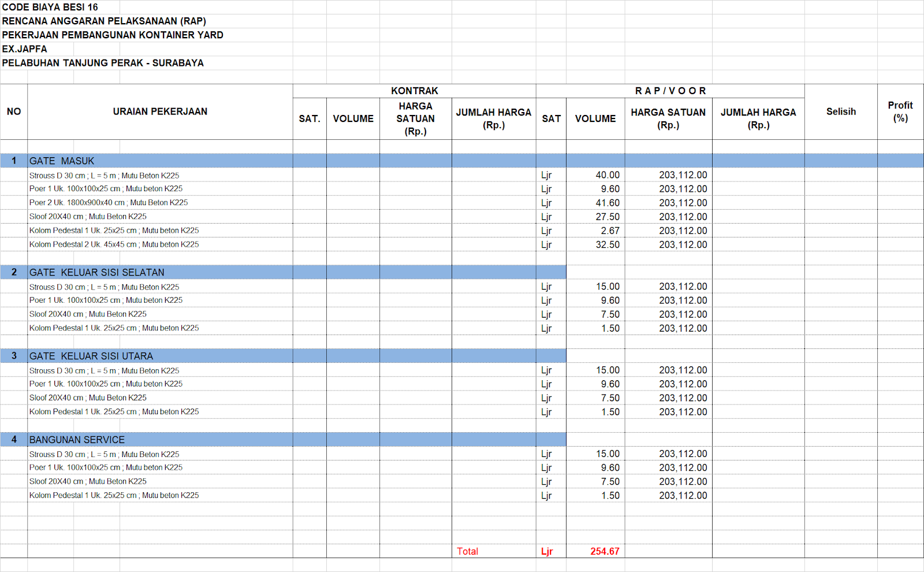Select the 'URAIAN PEKERJAAN' column header
924x572 pixels.
pos(160,112)
